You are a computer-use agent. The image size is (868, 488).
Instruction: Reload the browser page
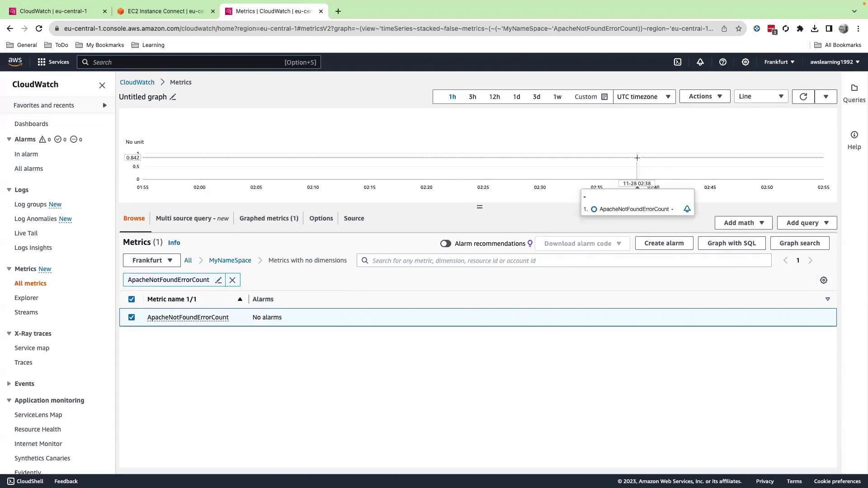click(39, 28)
